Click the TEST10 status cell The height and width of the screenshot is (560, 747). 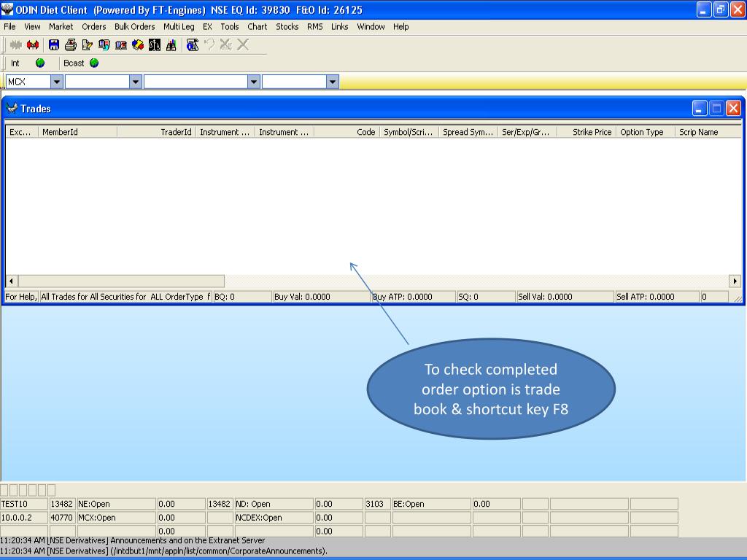point(24,504)
